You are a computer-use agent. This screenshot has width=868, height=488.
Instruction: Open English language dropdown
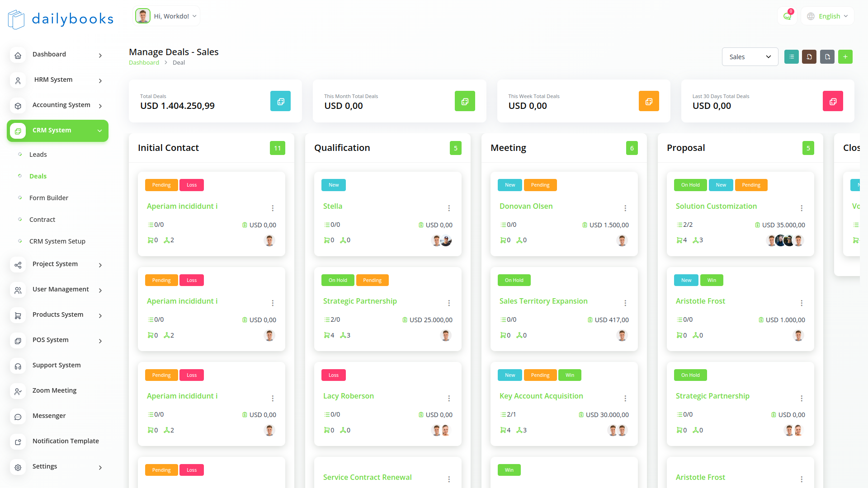pyautogui.click(x=828, y=16)
